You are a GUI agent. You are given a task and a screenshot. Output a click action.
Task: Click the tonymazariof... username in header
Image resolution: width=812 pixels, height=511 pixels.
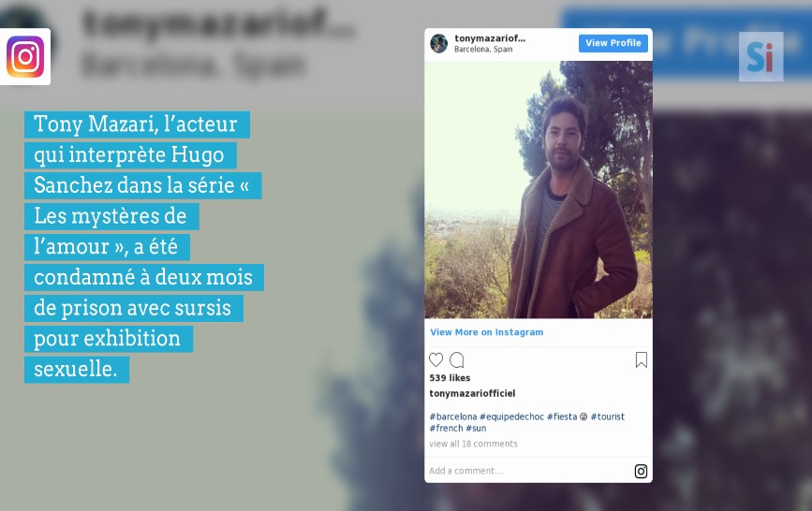coord(490,38)
